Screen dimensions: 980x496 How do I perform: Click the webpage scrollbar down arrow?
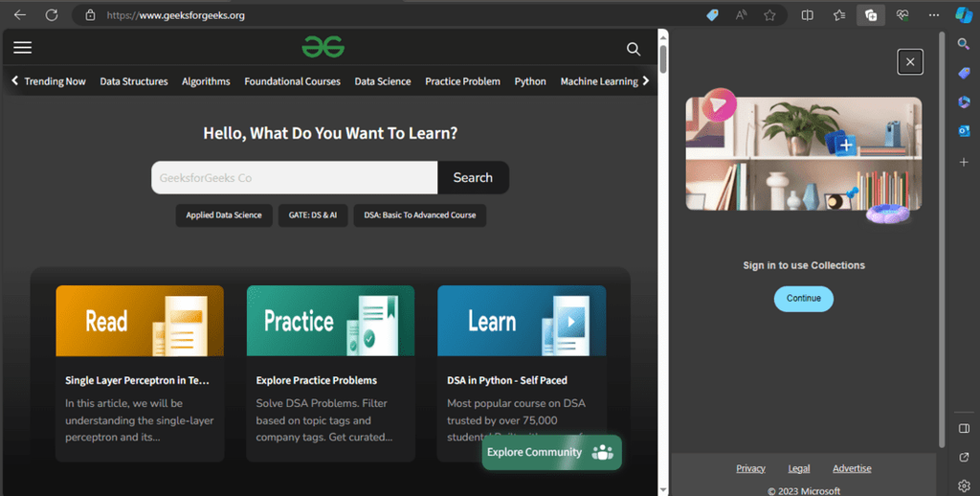(x=663, y=490)
